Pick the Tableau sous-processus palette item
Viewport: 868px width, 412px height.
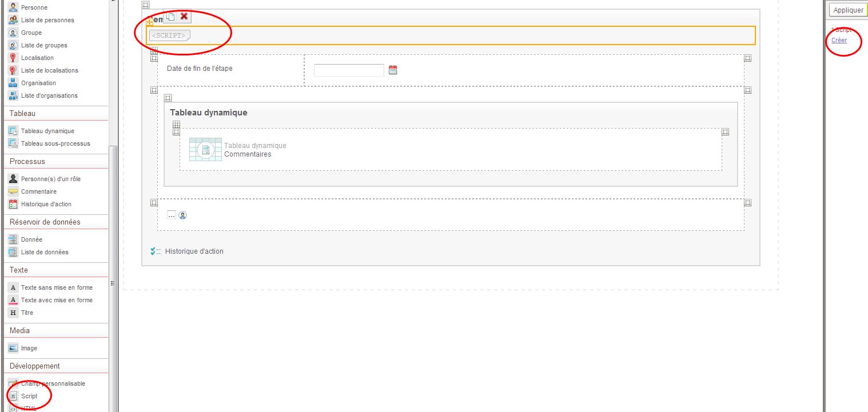tap(49, 143)
